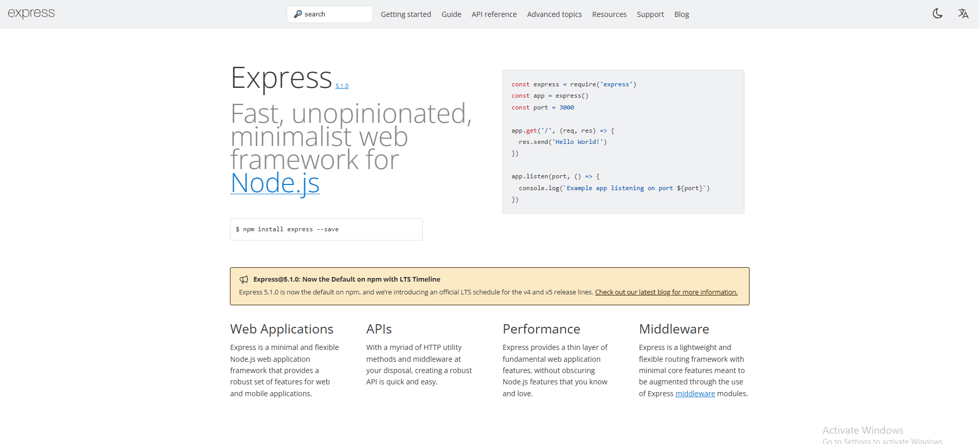Open the Resources menu

click(x=609, y=14)
